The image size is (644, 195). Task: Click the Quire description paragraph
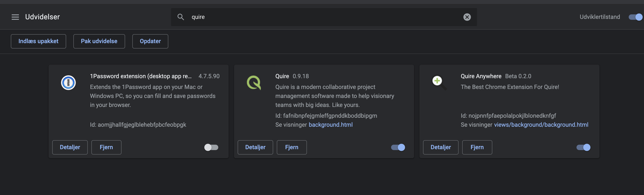click(335, 96)
